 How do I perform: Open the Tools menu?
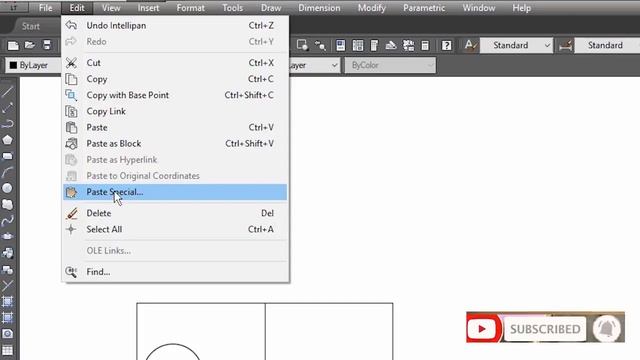pos(233,8)
